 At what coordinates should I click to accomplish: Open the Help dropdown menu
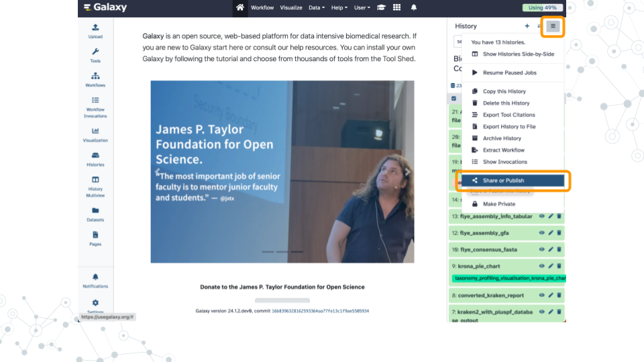[339, 7]
